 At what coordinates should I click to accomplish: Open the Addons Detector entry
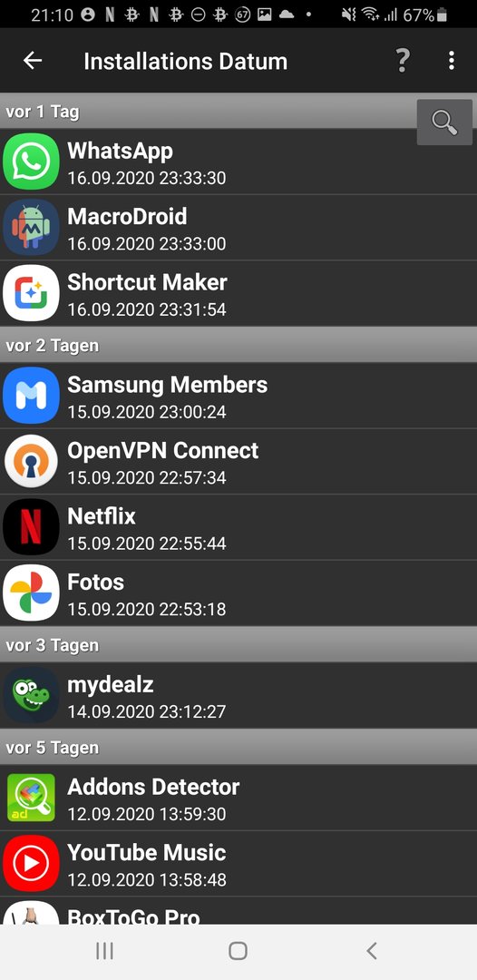(238, 798)
